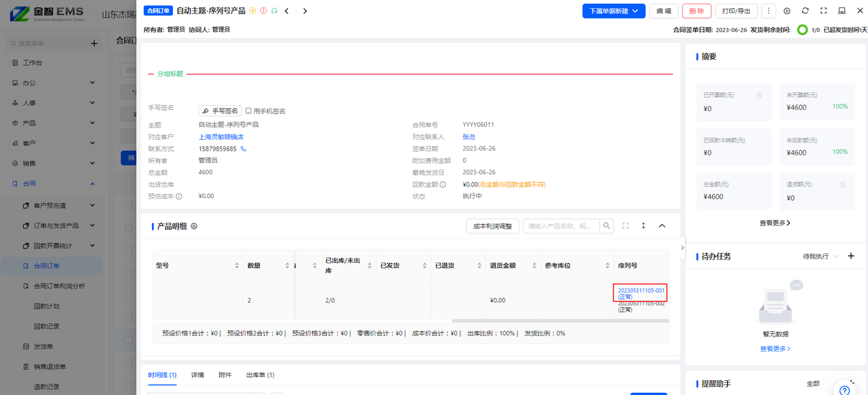Collapse the 产品明细 section with up chevron
Viewport: 868px width, 395px height.
pos(663,226)
